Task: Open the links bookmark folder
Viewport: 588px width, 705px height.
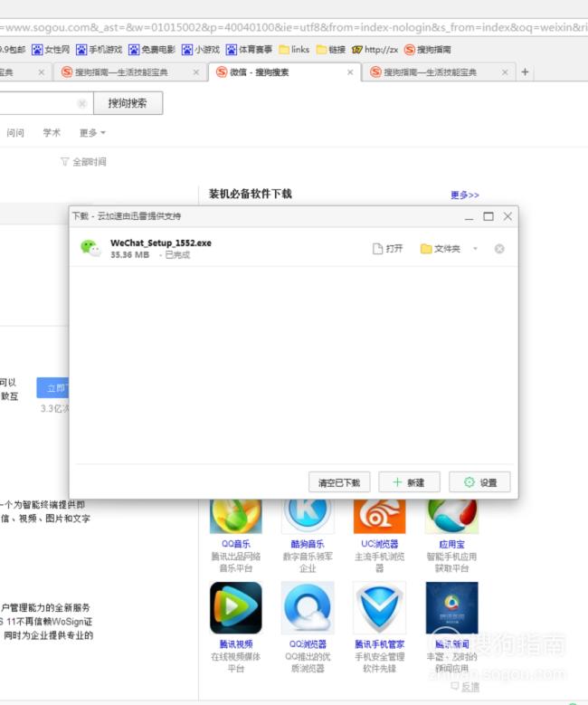Action: pyautogui.click(x=294, y=50)
